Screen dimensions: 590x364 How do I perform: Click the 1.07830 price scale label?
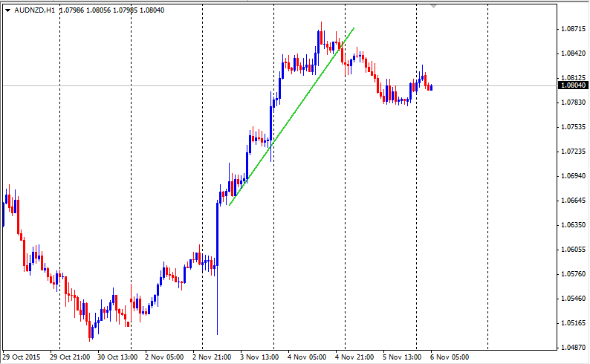click(573, 103)
